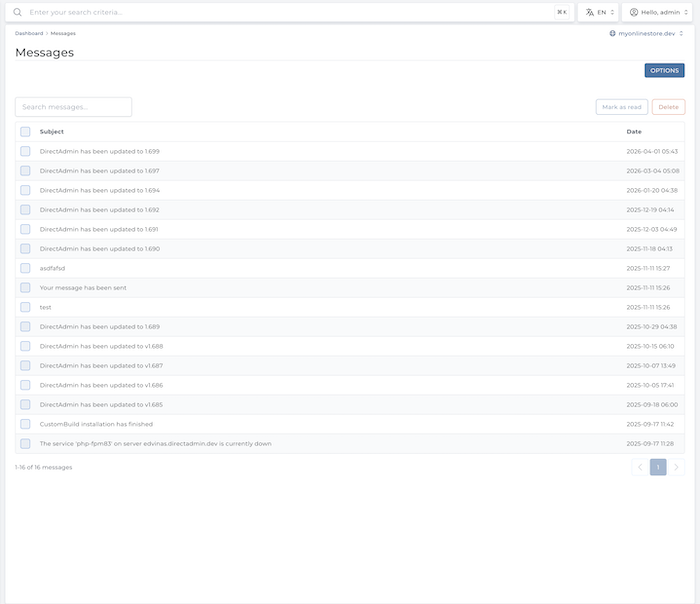Click the admin user avatar icon
Screen dimensions: 700x604
click(633, 12)
